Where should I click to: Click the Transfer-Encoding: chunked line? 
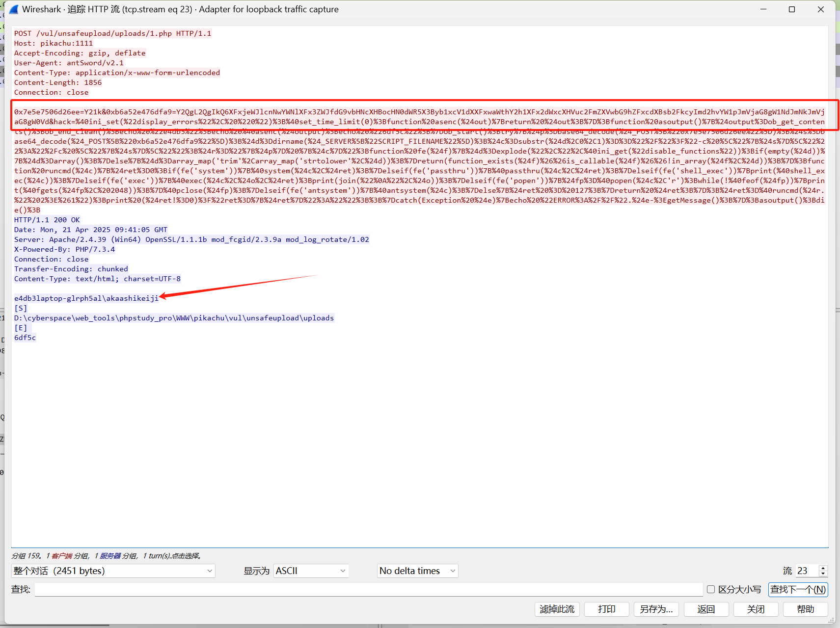pyautogui.click(x=71, y=269)
